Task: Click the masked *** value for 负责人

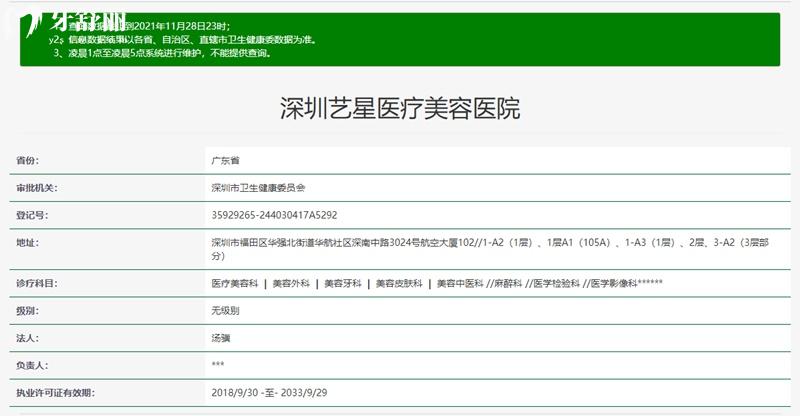Action: (218, 364)
